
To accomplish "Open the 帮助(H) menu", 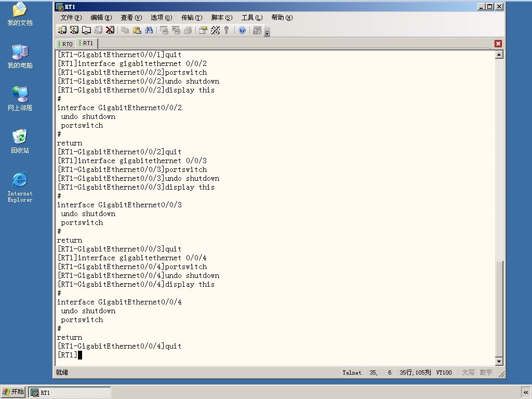I will click(x=282, y=18).
